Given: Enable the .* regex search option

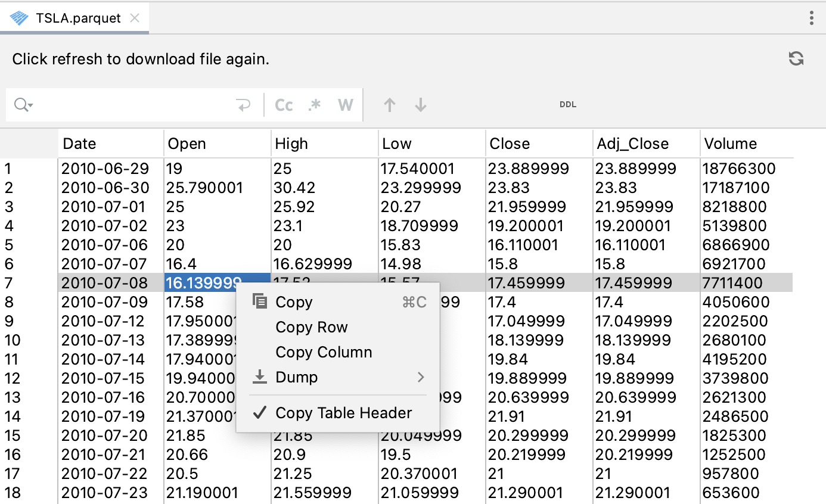Looking at the screenshot, I should pyautogui.click(x=315, y=104).
